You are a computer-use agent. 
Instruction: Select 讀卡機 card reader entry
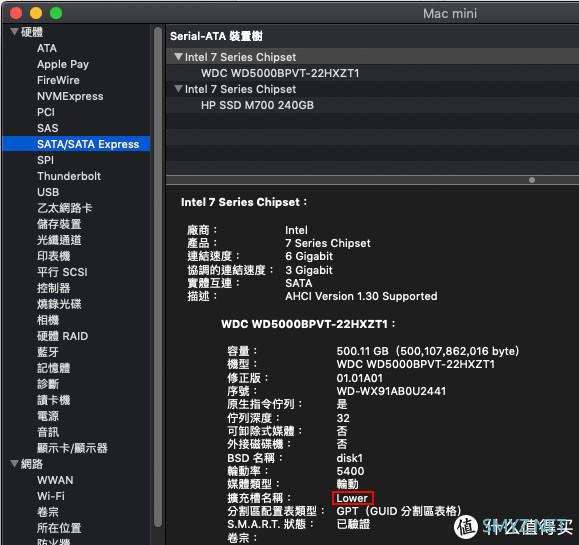tap(54, 400)
